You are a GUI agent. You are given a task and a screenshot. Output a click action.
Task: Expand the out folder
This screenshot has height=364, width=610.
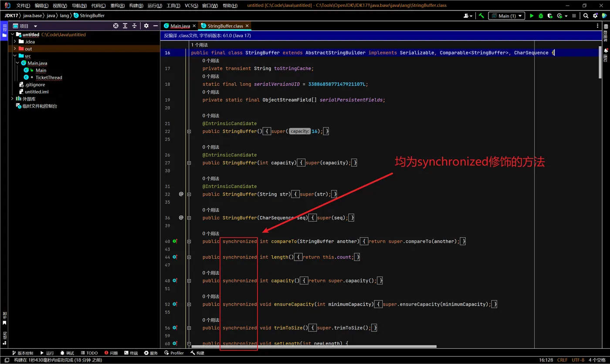point(15,49)
